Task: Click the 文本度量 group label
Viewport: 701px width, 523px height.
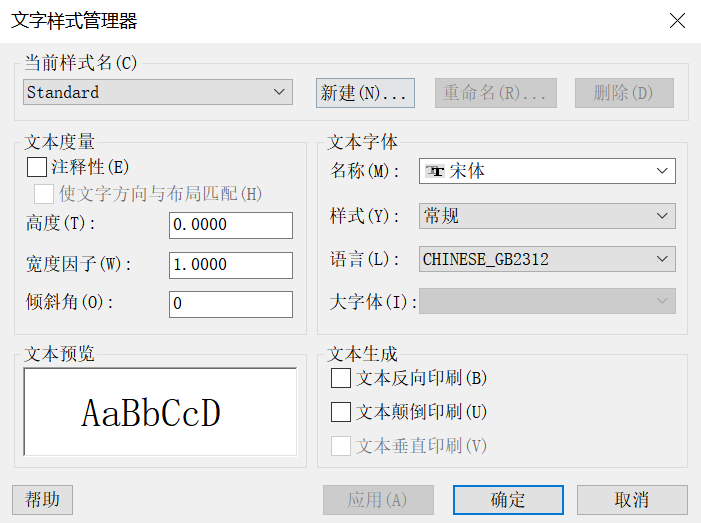Action: tap(59, 142)
